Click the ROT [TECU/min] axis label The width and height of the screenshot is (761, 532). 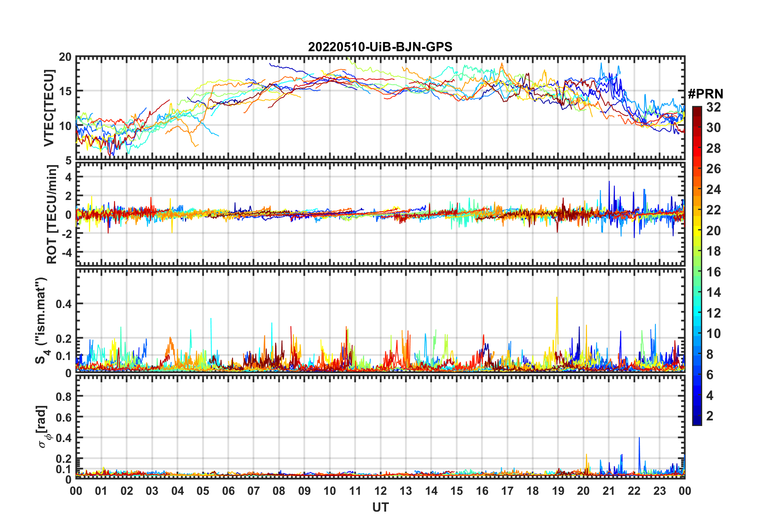(x=52, y=214)
